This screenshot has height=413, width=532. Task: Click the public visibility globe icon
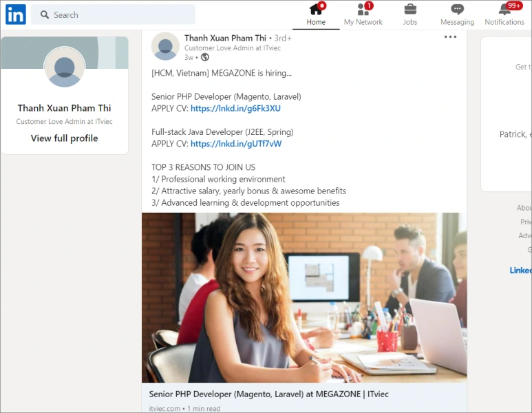point(205,57)
